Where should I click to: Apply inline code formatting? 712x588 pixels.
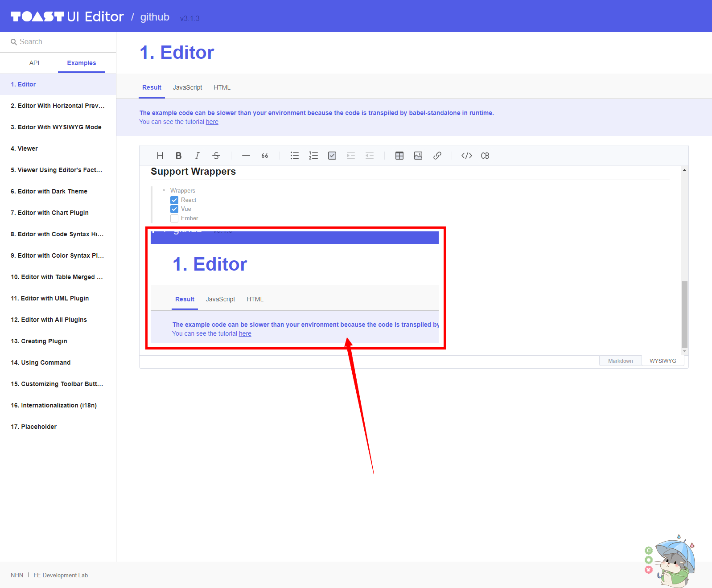(x=467, y=156)
